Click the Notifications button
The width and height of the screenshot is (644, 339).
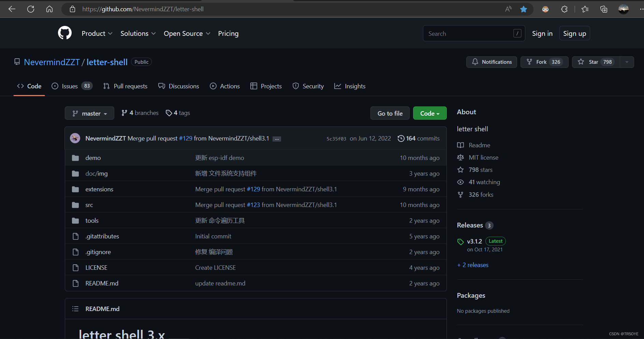click(x=492, y=62)
